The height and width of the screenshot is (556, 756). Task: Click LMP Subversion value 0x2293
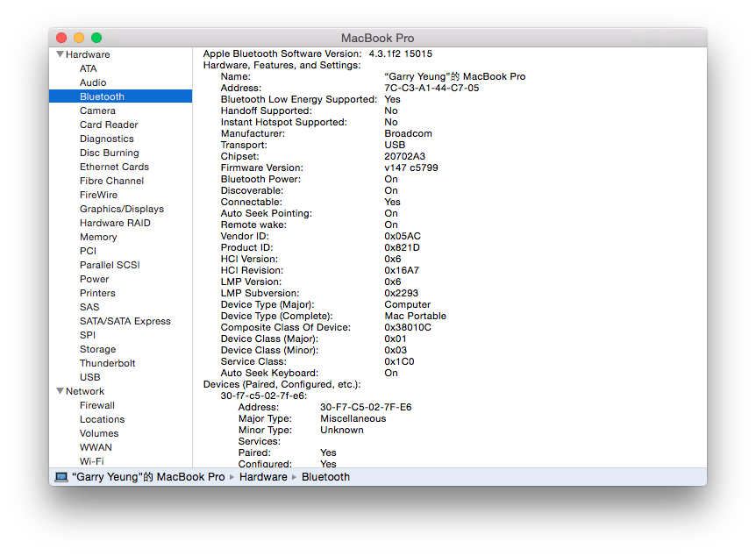coord(401,293)
